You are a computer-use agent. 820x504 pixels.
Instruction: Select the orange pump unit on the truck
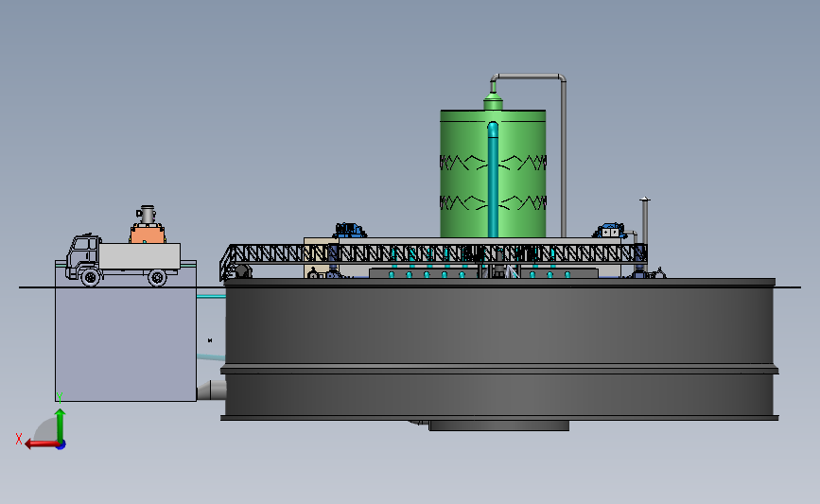(x=148, y=234)
